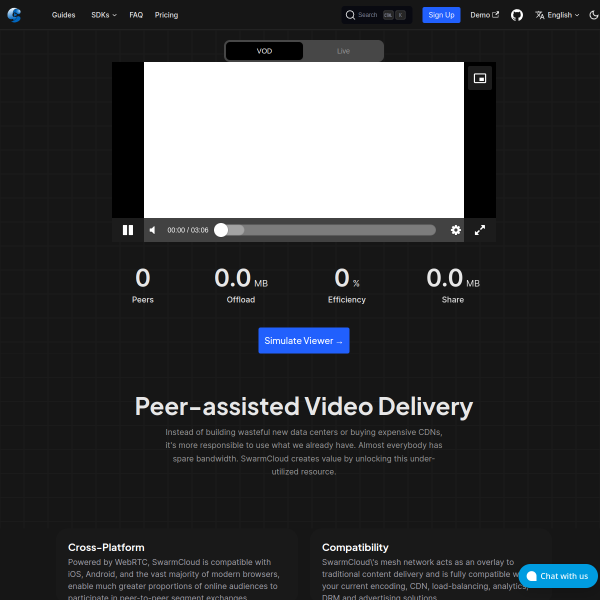Viewport: 600px width, 600px height.
Task: Open the Chat with us widget
Action: (558, 576)
